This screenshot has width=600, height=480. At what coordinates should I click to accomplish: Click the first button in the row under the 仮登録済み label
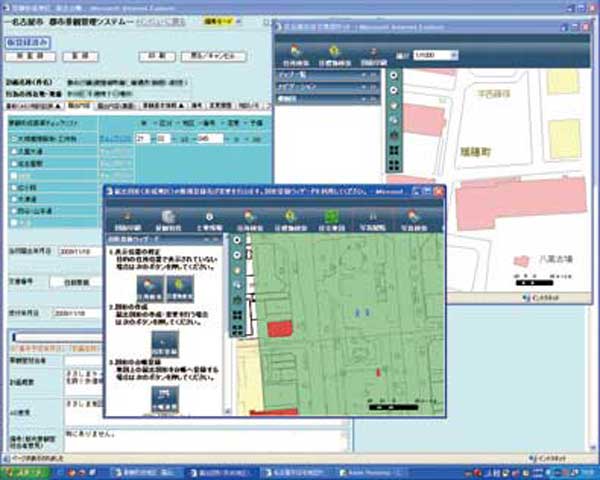point(31,56)
